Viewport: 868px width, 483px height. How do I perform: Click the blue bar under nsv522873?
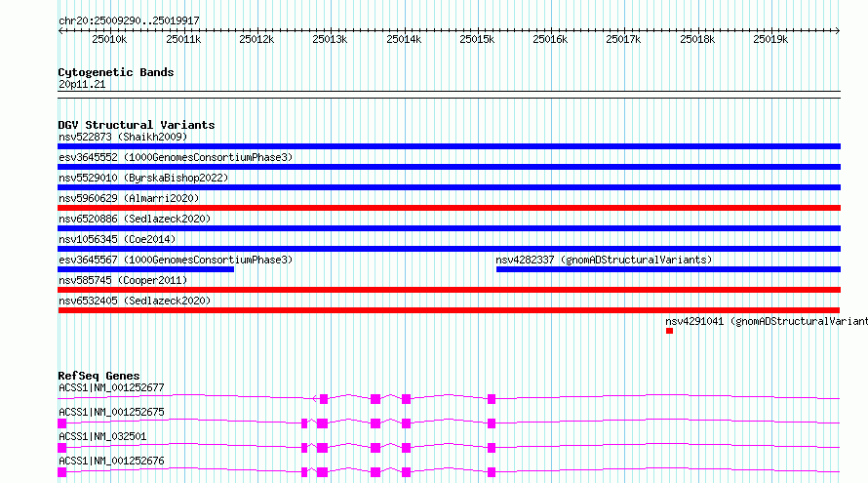(449, 146)
